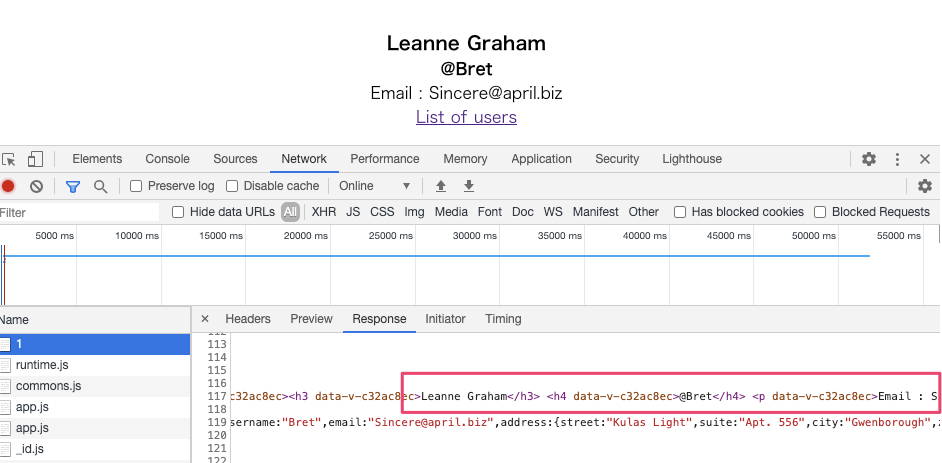Close the request details pane
942x463 pixels.
[x=205, y=319]
